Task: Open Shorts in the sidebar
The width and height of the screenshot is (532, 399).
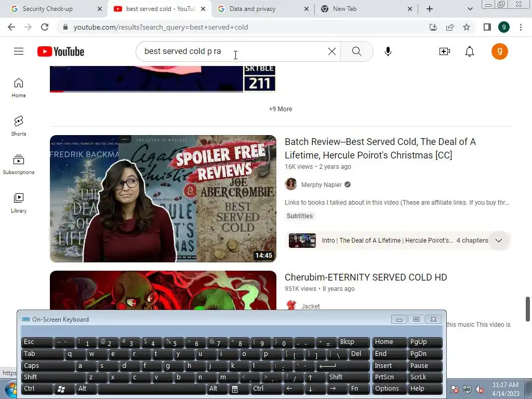Action: pos(19,126)
